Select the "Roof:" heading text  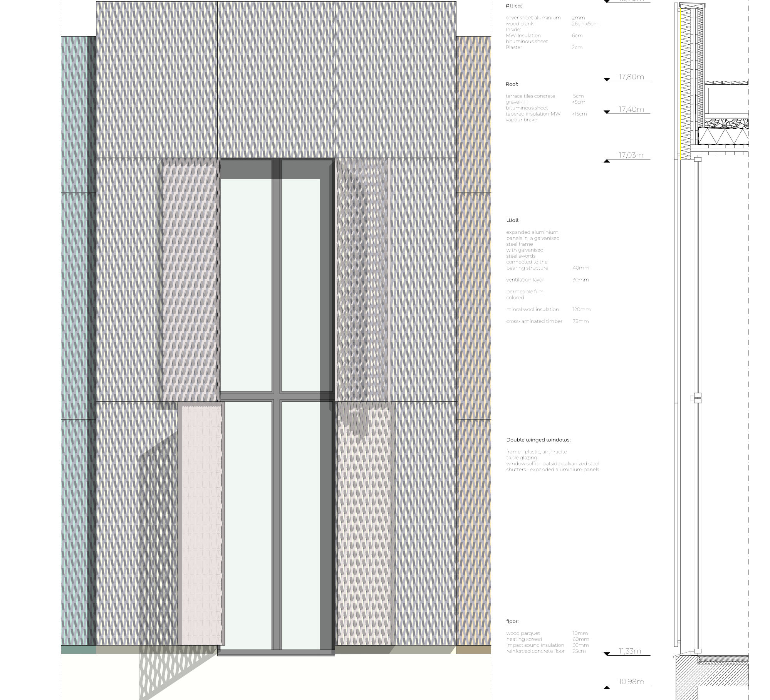512,84
